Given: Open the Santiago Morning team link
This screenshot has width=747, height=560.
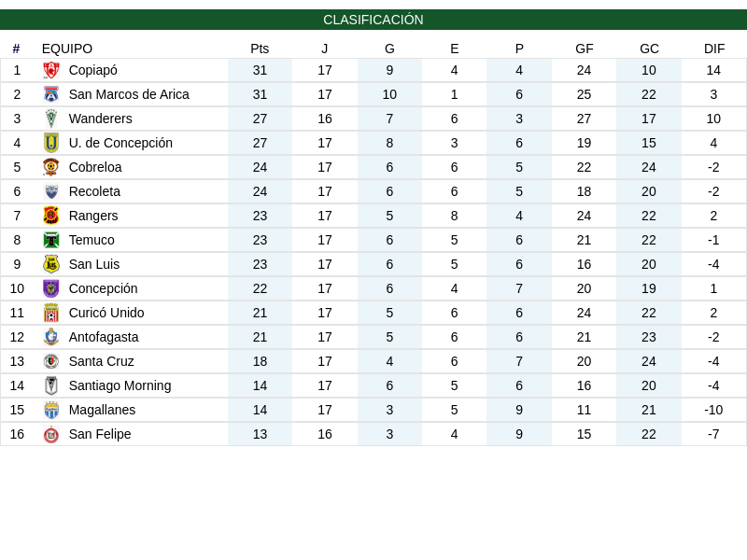Looking at the screenshot, I should [x=120, y=385].
